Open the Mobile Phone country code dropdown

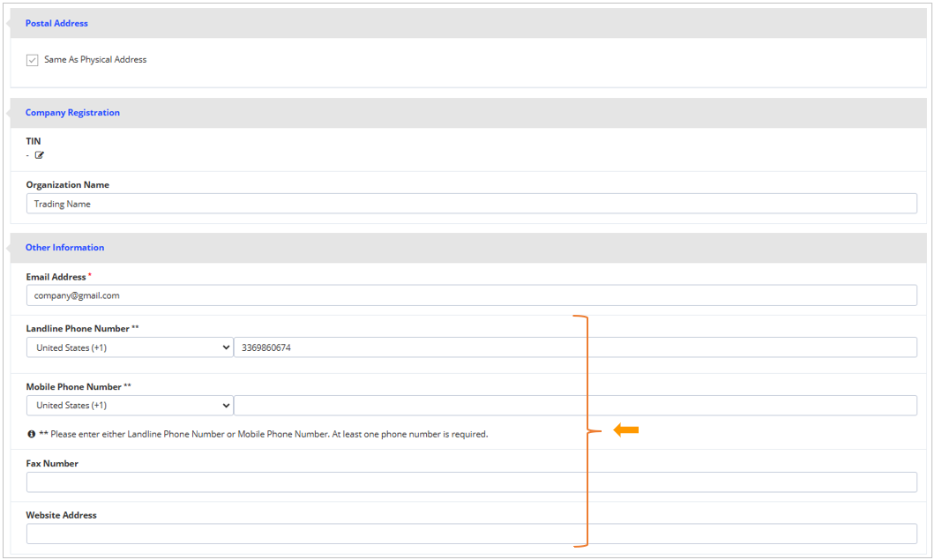130,404
